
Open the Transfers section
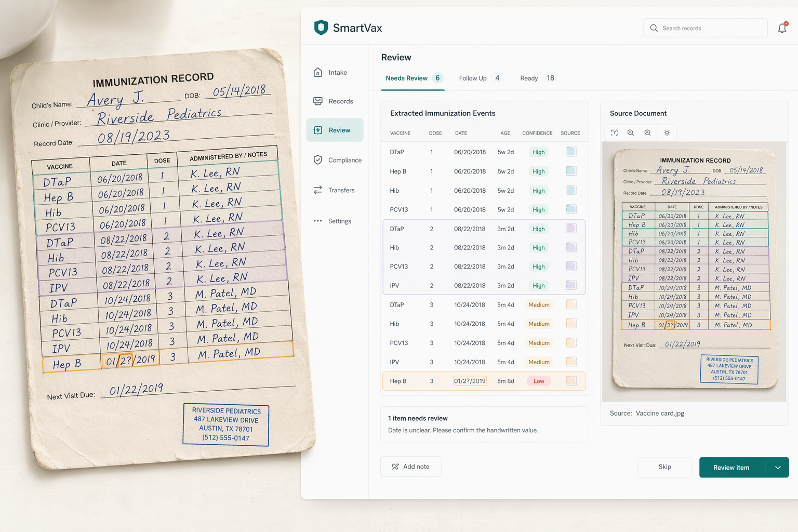[335, 190]
